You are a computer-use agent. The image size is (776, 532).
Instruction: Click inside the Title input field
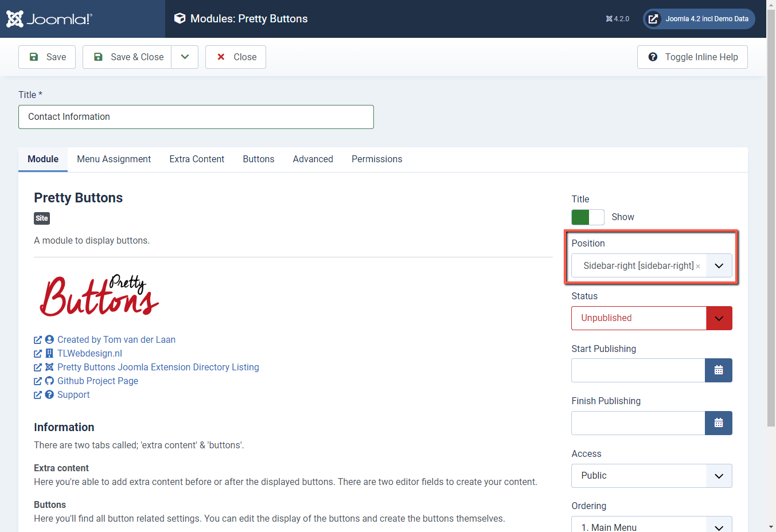pyautogui.click(x=196, y=116)
